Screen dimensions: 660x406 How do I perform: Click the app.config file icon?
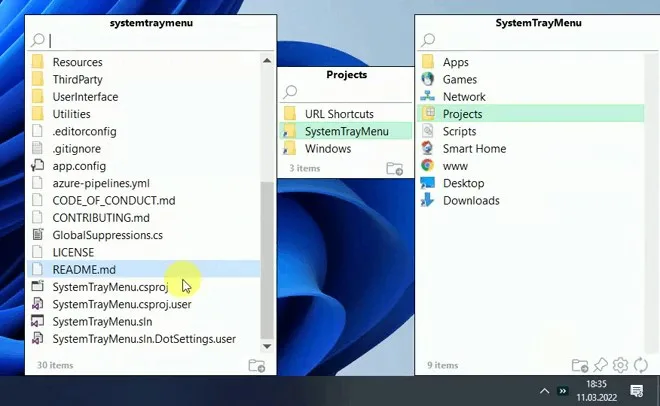(37, 166)
